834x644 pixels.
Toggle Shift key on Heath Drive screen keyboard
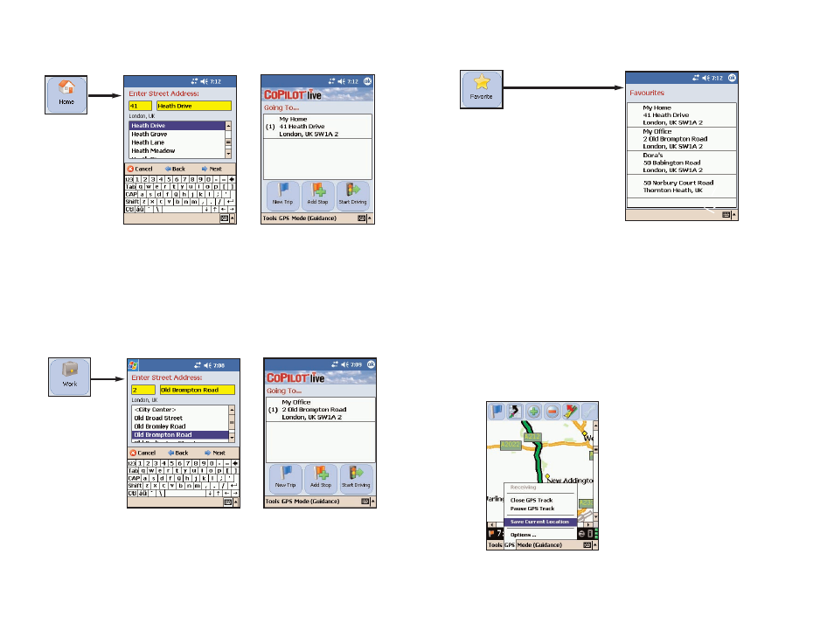(132, 202)
